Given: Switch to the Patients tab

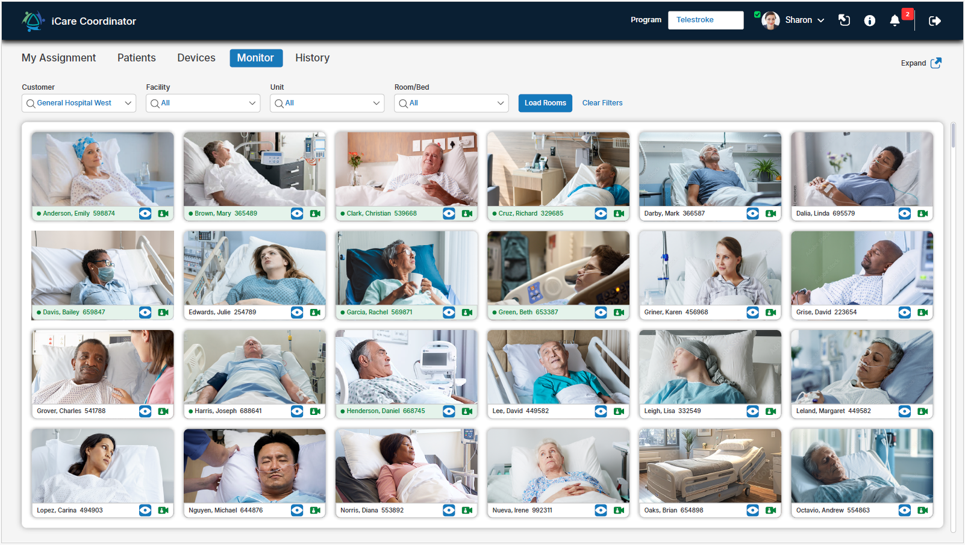Looking at the screenshot, I should 136,58.
